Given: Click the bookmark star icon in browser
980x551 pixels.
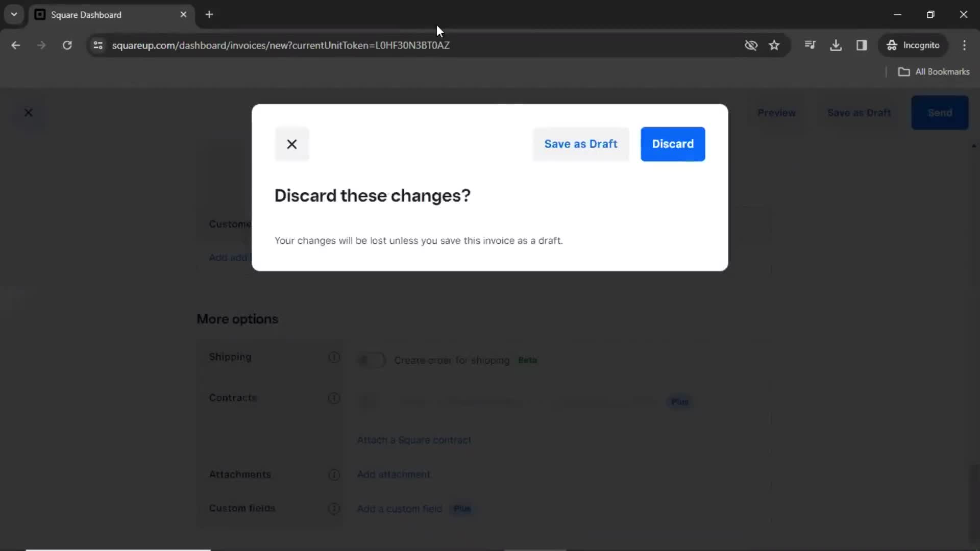Looking at the screenshot, I should tap(775, 45).
